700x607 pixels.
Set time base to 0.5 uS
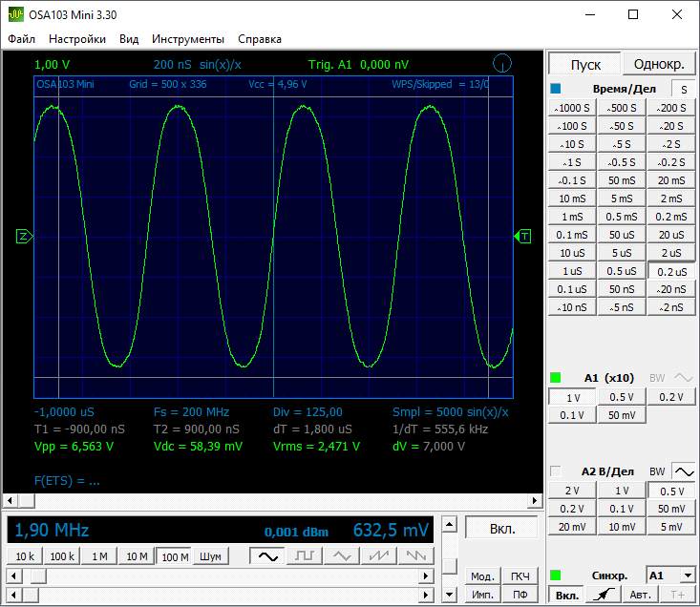coord(622,271)
